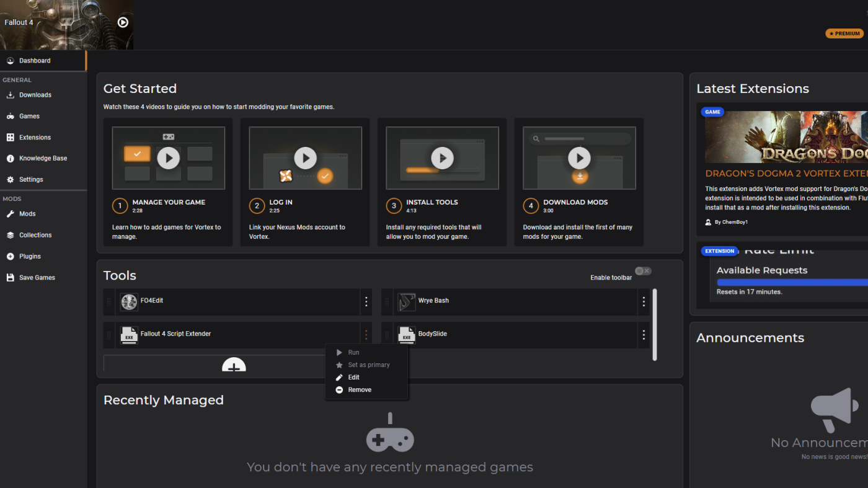Play the Manage Your Game video

[169, 158]
